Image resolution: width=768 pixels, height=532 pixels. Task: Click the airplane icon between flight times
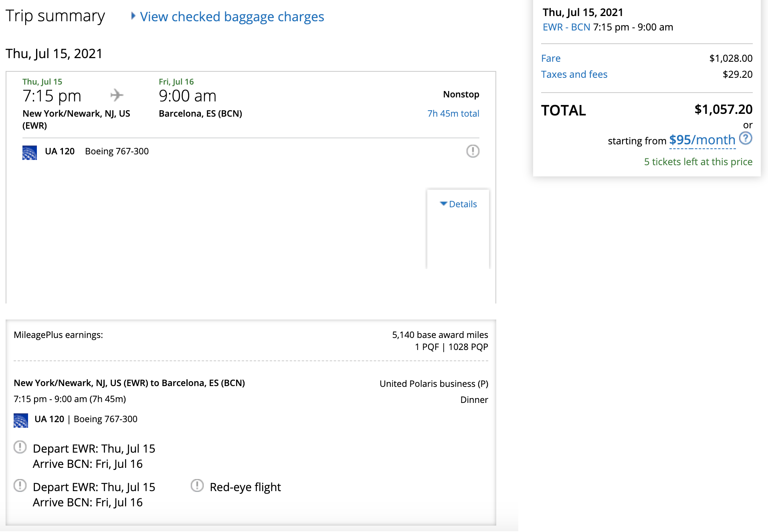117,95
